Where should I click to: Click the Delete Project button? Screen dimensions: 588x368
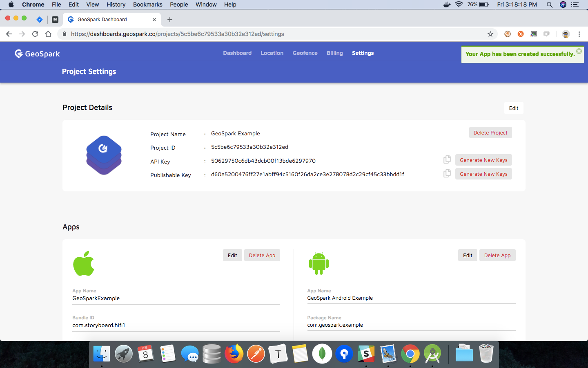(490, 132)
